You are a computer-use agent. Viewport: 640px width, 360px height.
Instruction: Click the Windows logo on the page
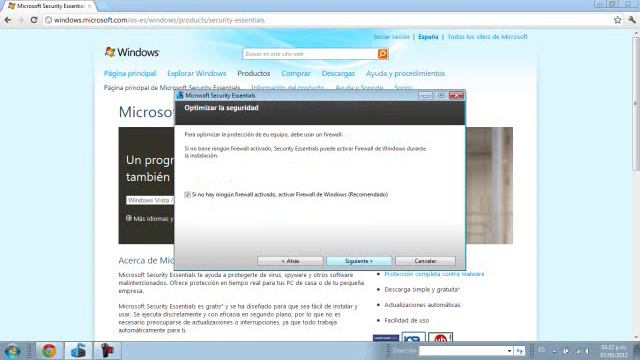click(132, 52)
